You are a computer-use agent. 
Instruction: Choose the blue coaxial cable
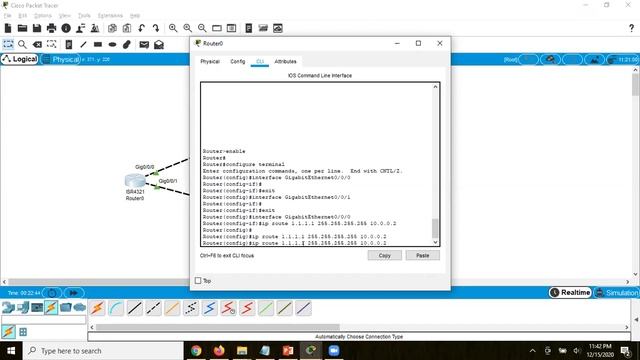click(x=210, y=308)
